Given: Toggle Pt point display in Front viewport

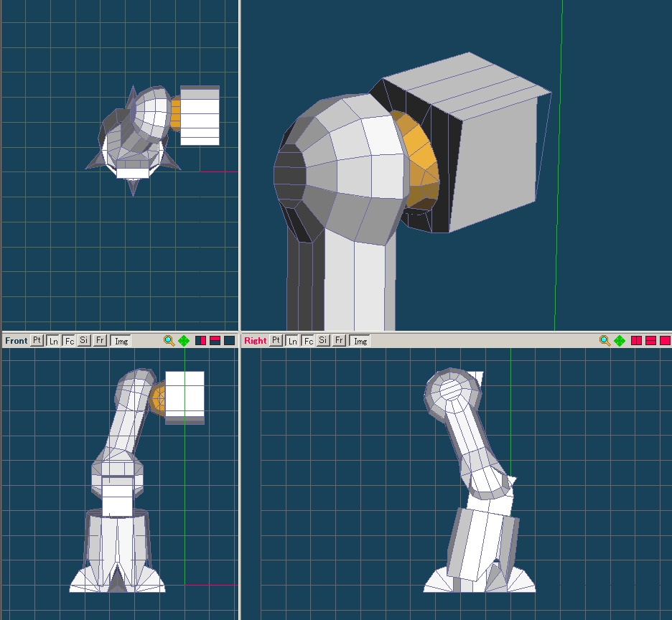Looking at the screenshot, I should [x=37, y=341].
